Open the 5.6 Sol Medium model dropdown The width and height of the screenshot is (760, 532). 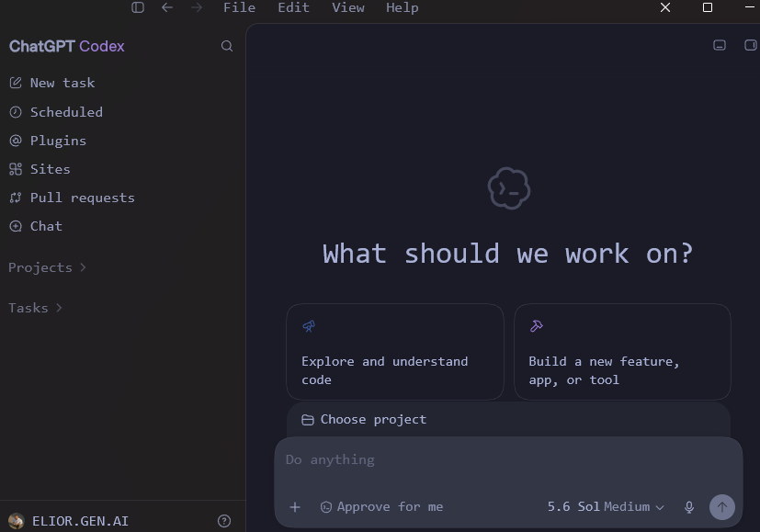pyautogui.click(x=606, y=507)
